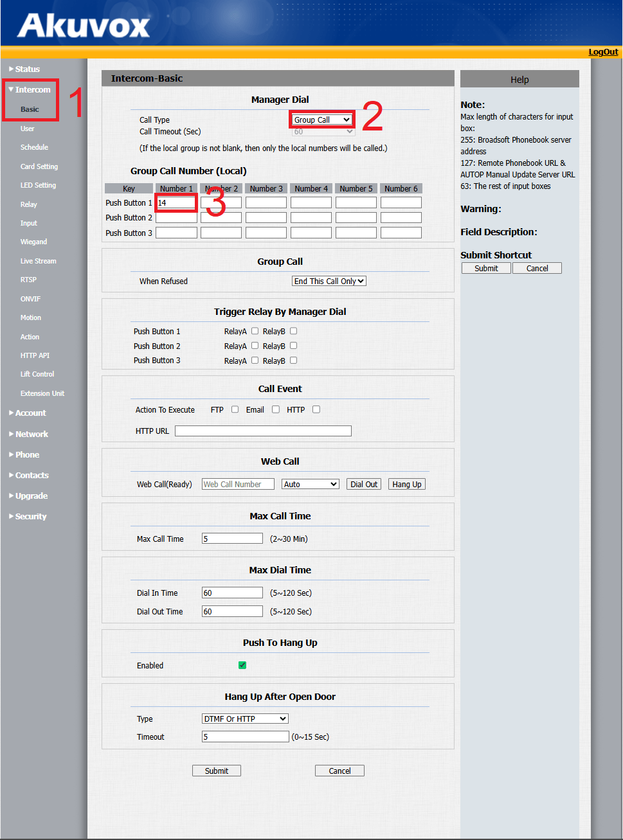Open the ONVIF settings page

tap(30, 298)
